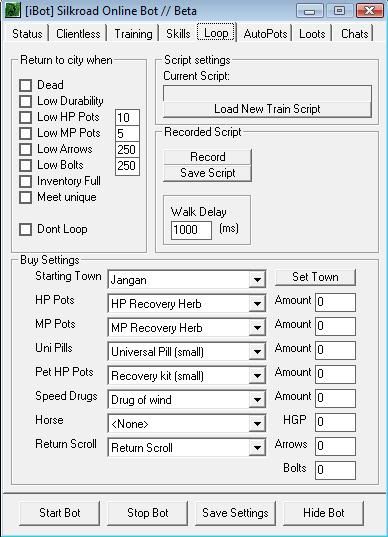This screenshot has width=388, height=537.
Task: Click the HP Pots Amount field
Action: tap(335, 302)
